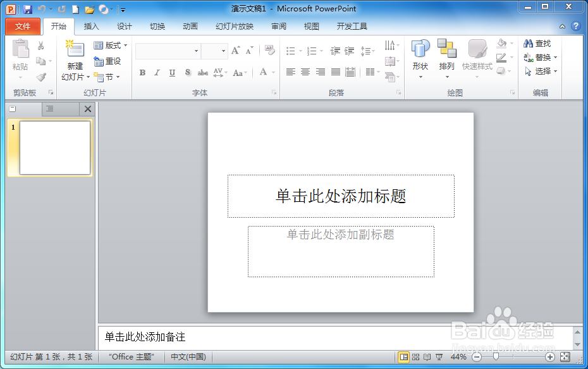Switch to Reading view in status bar
588x369 pixels.
(427, 357)
